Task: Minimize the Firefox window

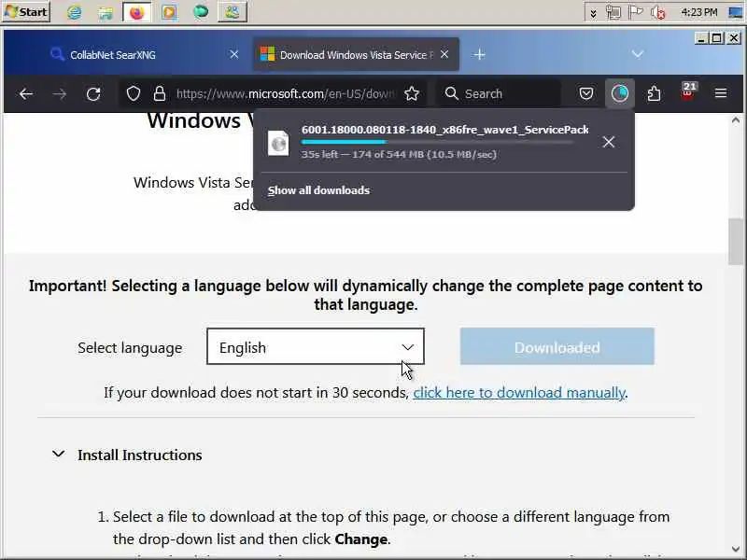Action: (701, 38)
